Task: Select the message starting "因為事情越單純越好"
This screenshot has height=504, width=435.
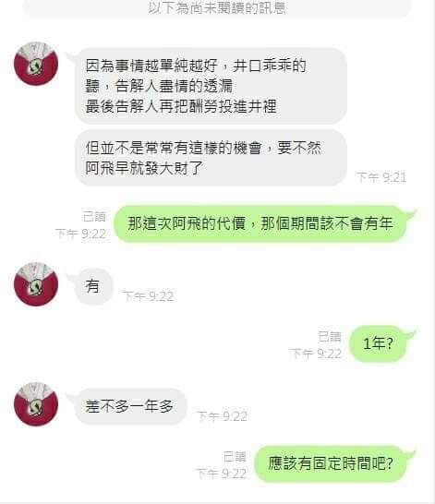Action: pyautogui.click(x=211, y=86)
